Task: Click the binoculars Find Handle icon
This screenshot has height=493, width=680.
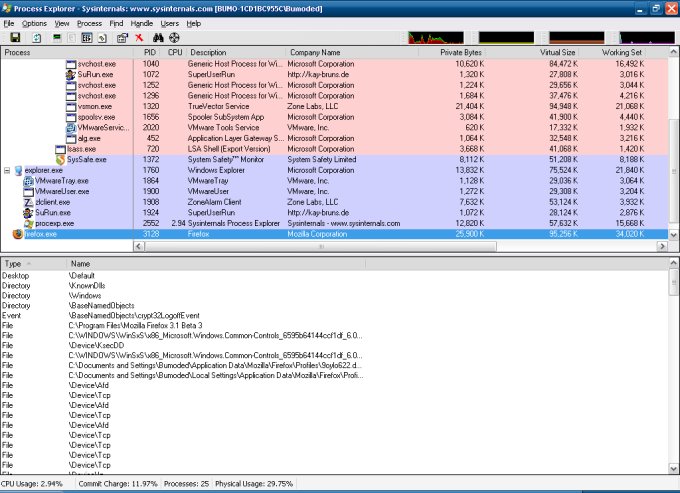Action: (158, 37)
